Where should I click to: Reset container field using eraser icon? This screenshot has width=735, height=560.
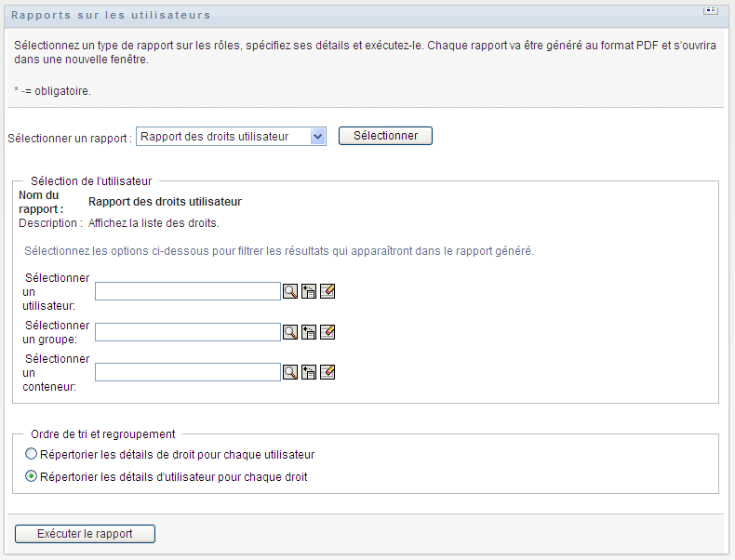[327, 372]
